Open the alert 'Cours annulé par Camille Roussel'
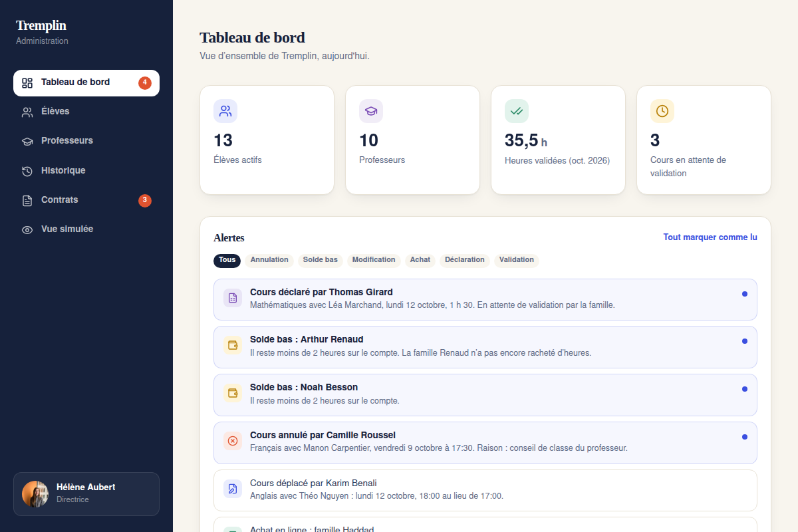Screen dimensions: 798x532 [x=485, y=443]
